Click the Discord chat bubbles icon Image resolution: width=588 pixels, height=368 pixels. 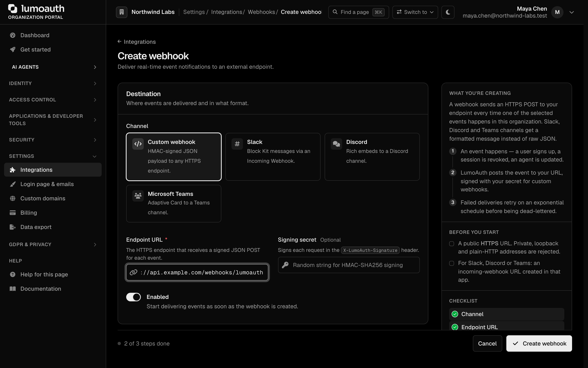(336, 144)
